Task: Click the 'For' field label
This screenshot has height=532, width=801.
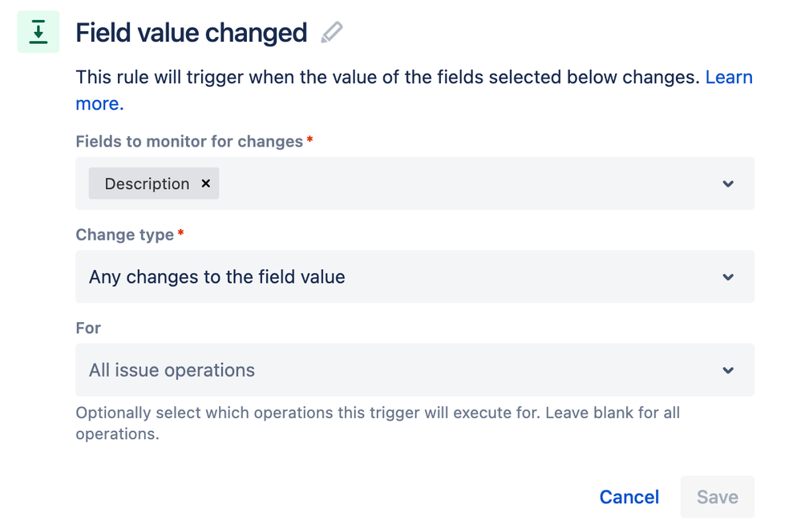Action: (88, 328)
